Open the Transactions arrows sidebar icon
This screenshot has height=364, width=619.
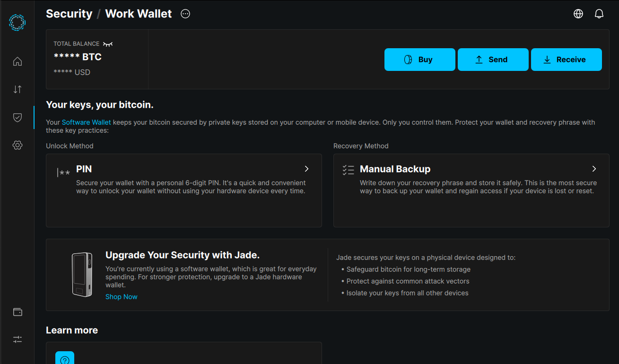coord(17,89)
